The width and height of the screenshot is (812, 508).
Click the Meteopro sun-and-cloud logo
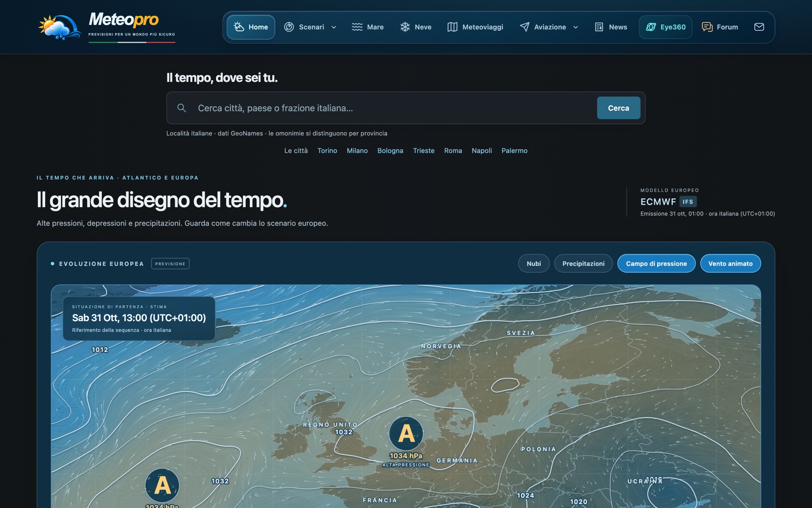[60, 27]
